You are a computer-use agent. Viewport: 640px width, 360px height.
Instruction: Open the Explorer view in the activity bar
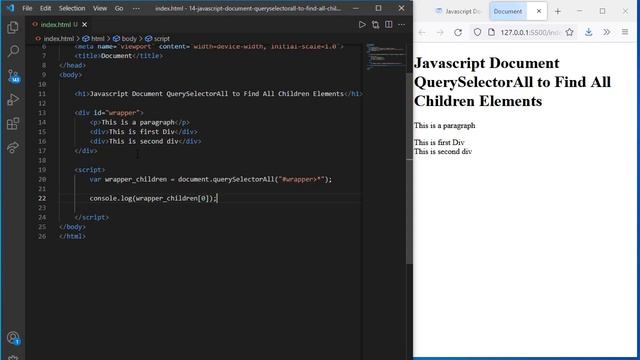[13, 27]
